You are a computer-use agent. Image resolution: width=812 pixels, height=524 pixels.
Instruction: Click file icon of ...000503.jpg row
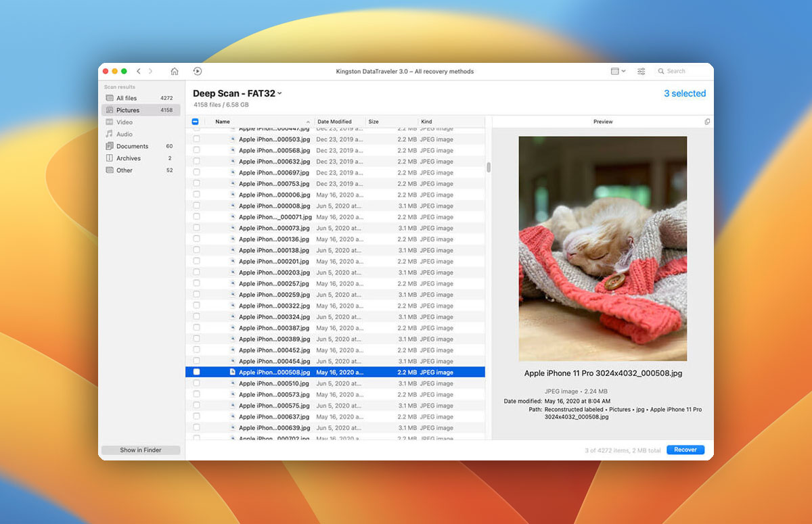tap(232, 139)
